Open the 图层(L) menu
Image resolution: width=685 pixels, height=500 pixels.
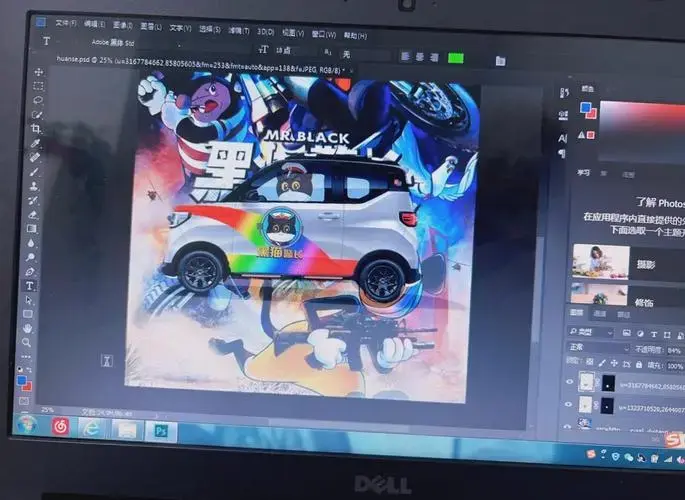tap(151, 27)
